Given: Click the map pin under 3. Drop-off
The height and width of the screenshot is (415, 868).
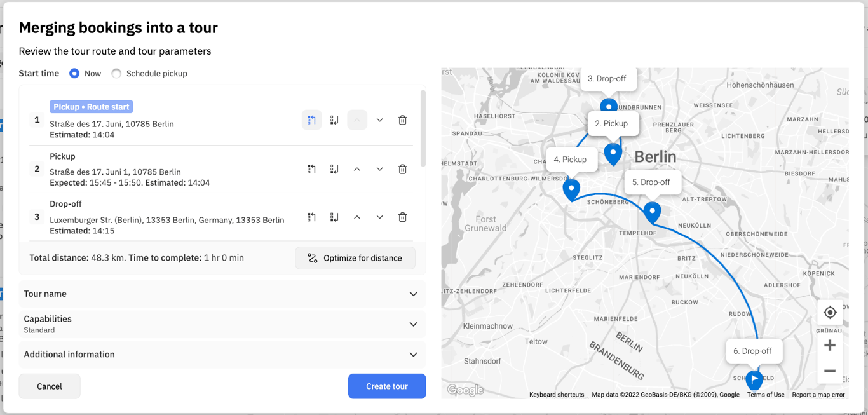Looking at the screenshot, I should click(609, 105).
